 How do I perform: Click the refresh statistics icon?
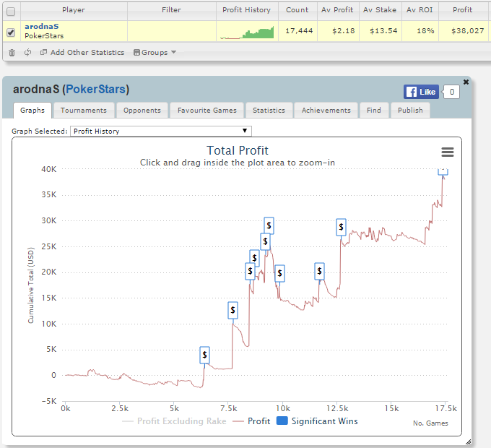pos(28,52)
